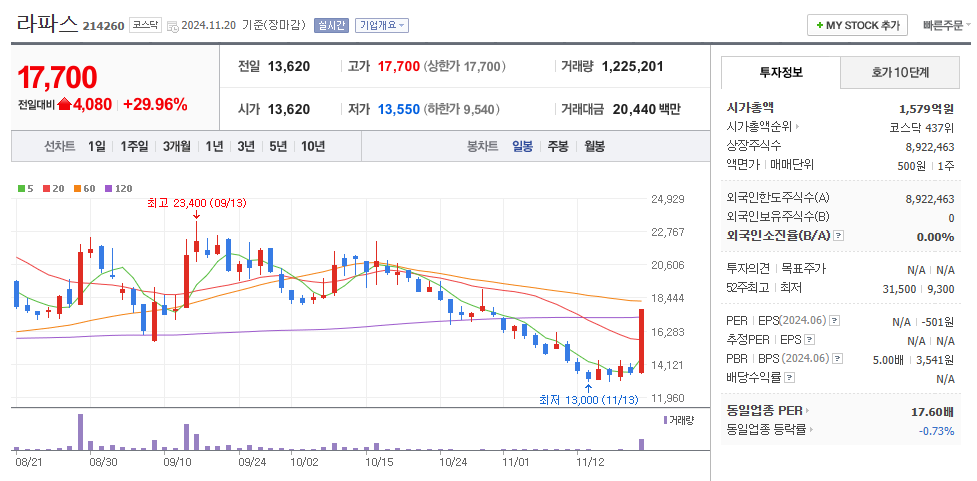Open help icon next to EPS(2024.06)
Image resolution: width=977 pixels, height=481 pixels.
coord(835,321)
